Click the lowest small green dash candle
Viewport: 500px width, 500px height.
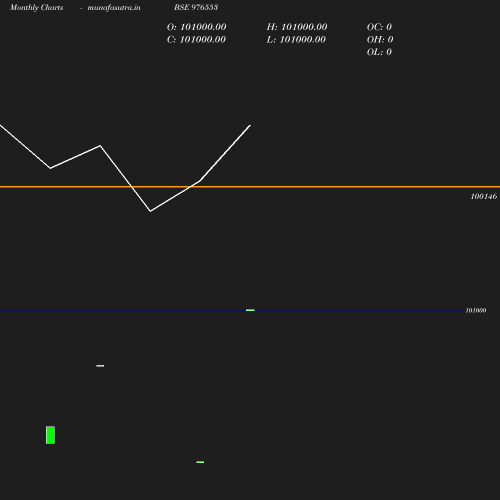200,462
